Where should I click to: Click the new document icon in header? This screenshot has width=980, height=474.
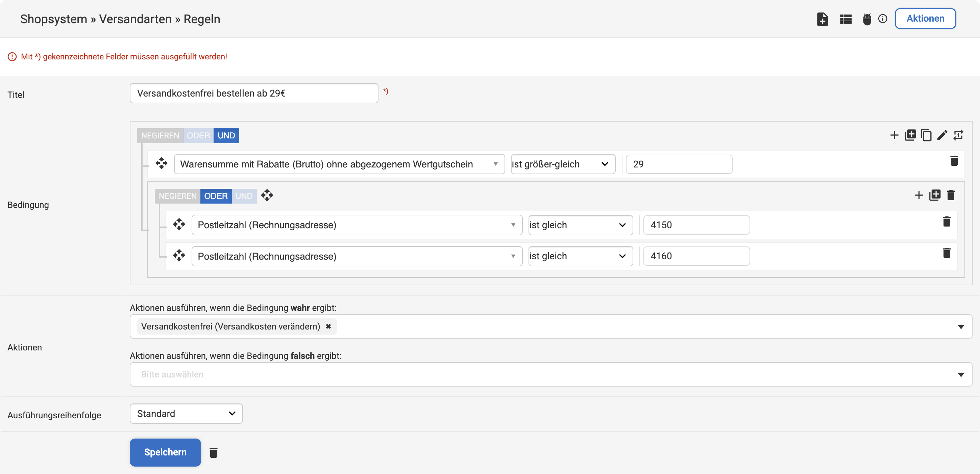pyautogui.click(x=822, y=19)
